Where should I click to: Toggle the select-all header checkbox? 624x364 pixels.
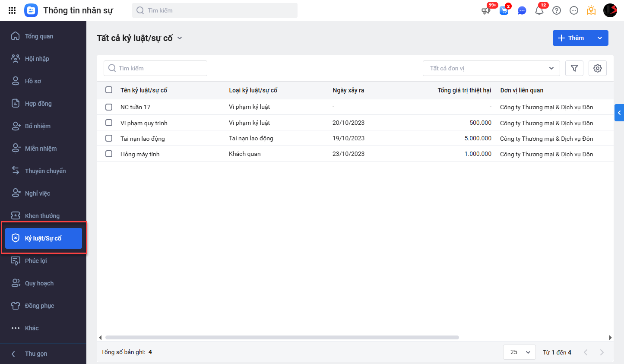(x=109, y=90)
